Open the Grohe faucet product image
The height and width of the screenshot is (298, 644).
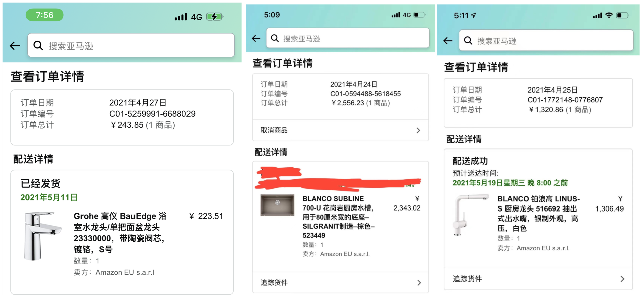[43, 236]
